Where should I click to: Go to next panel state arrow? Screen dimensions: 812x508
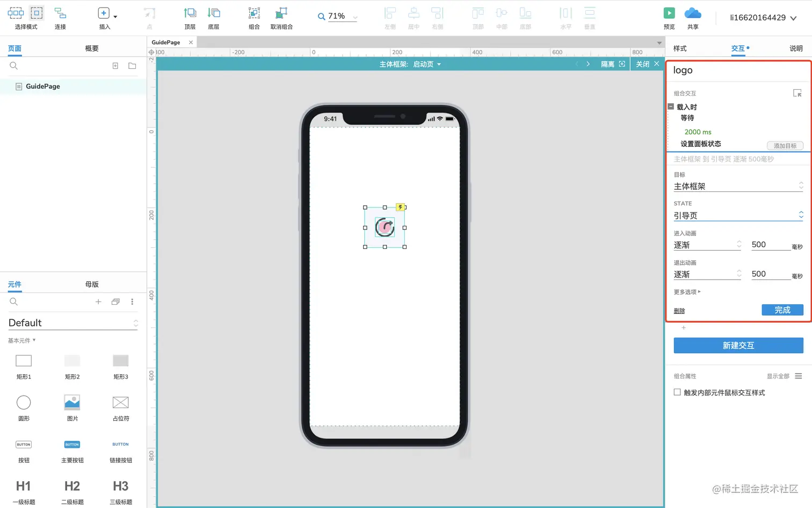click(x=588, y=64)
